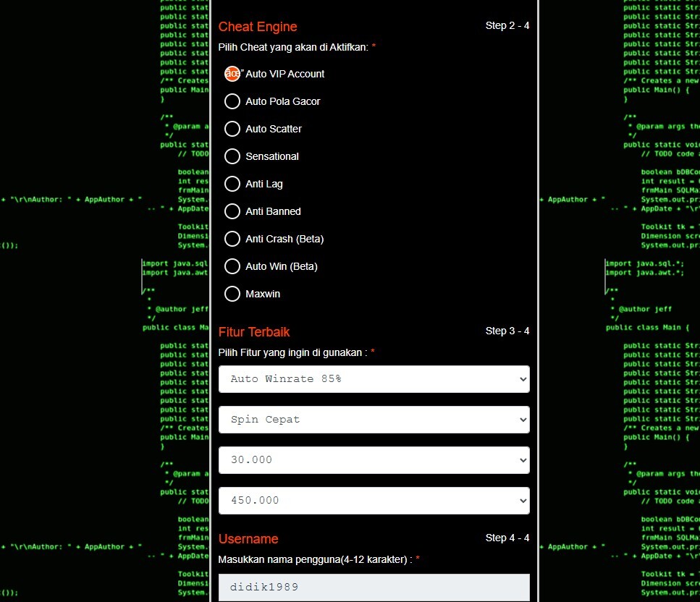Click the username field containing didik1989
The image size is (700, 602).
point(374,588)
